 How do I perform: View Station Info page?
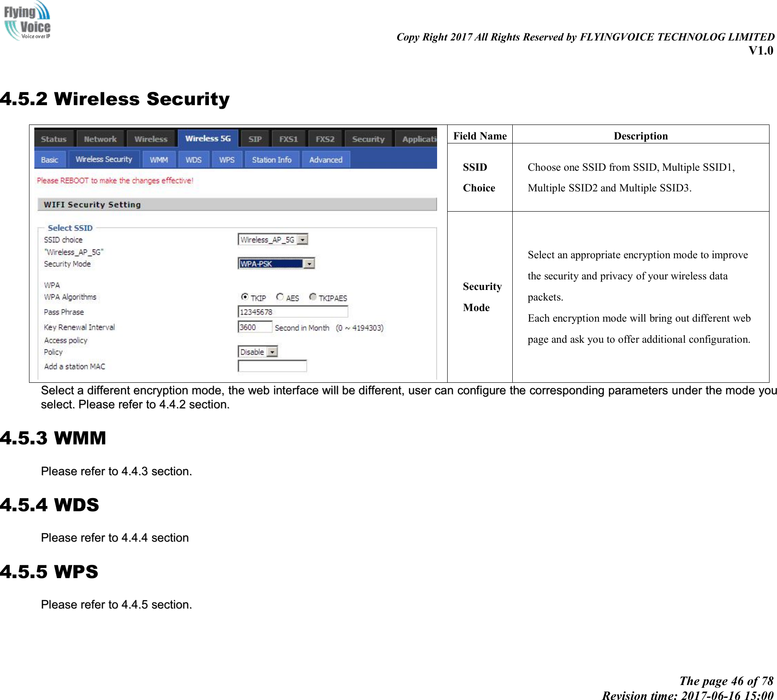point(272,159)
